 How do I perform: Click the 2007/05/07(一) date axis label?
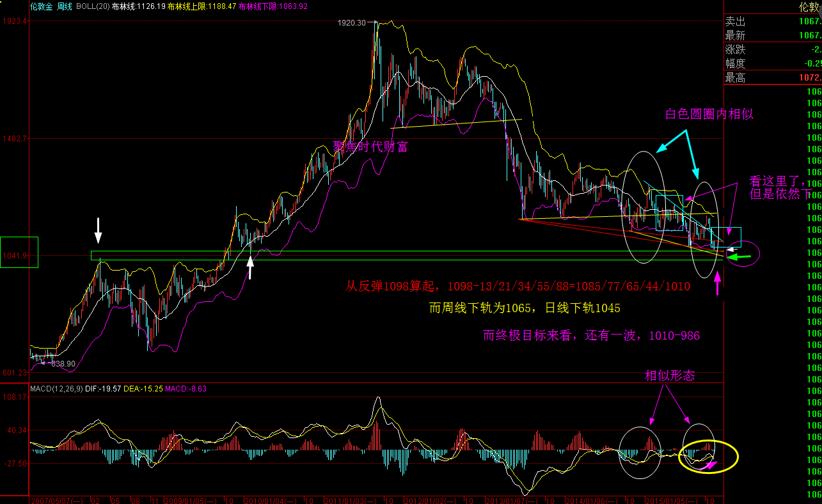56,500
